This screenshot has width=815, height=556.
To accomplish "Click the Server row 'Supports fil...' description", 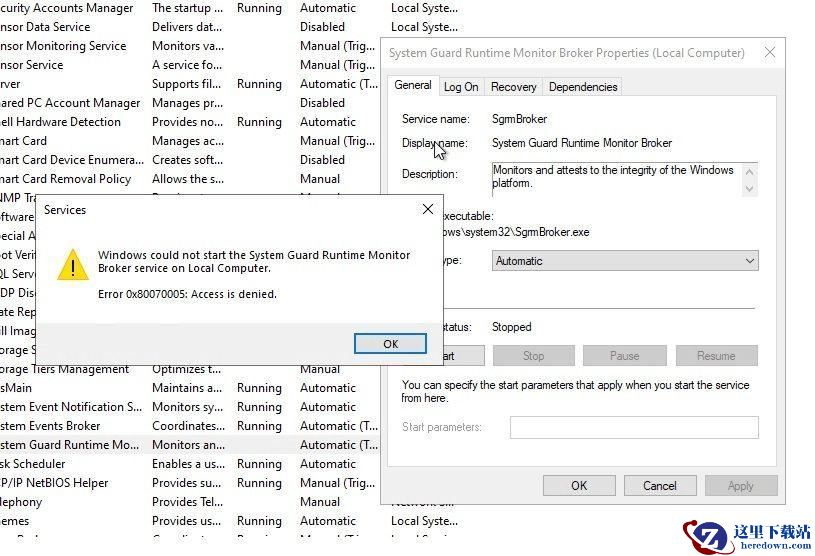I will [186, 84].
